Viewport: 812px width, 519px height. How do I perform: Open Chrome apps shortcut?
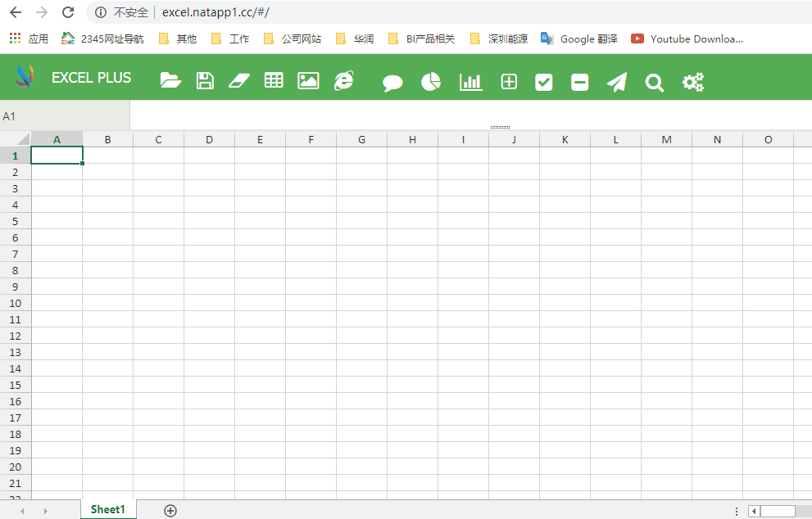point(29,38)
